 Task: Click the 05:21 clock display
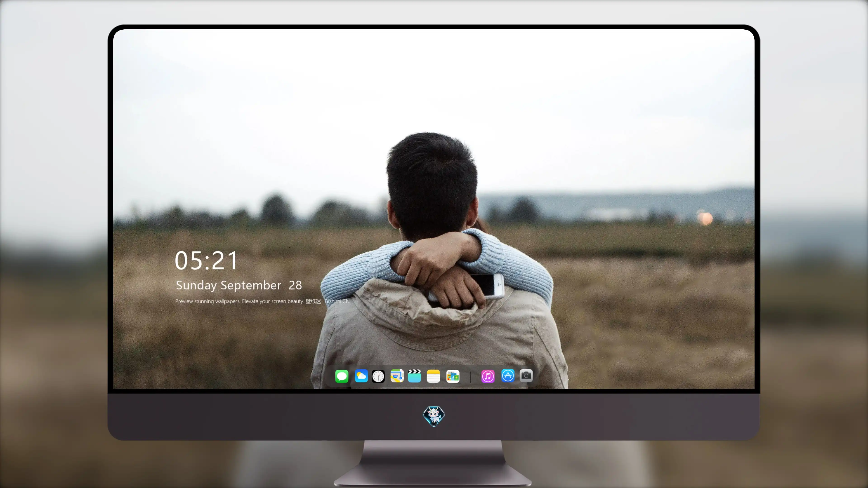206,261
